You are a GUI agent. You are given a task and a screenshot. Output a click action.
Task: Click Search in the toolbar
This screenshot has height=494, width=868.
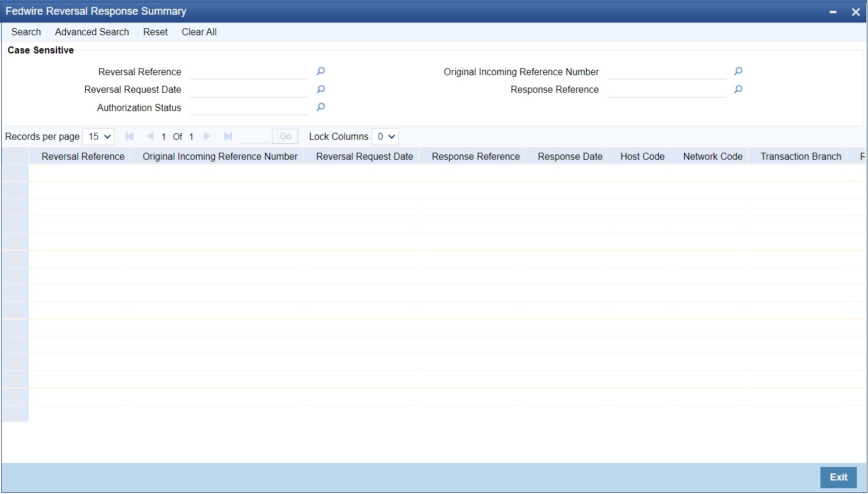26,32
